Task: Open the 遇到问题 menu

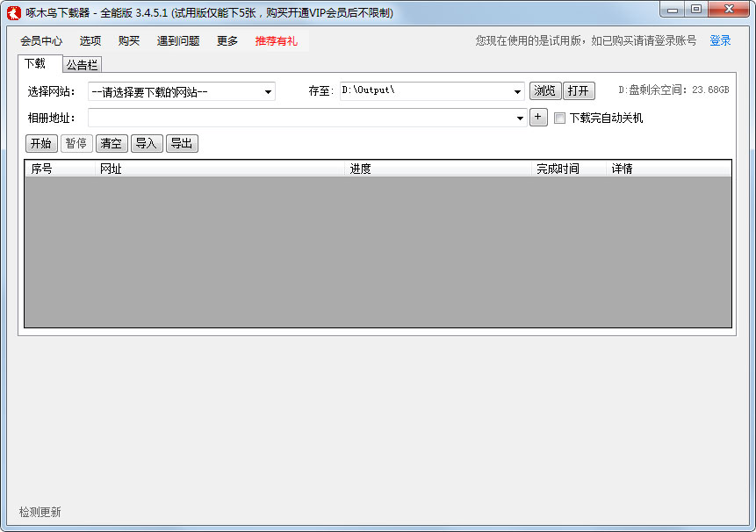Action: (178, 41)
